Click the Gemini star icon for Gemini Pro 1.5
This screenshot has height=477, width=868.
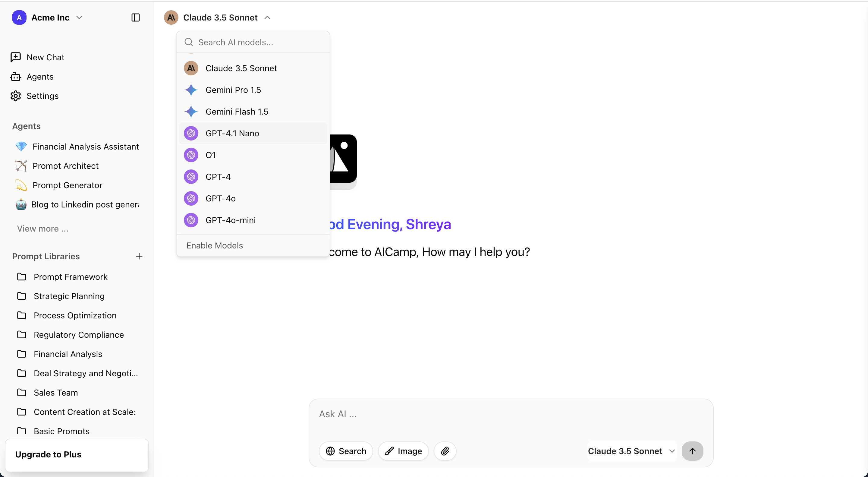tap(191, 90)
